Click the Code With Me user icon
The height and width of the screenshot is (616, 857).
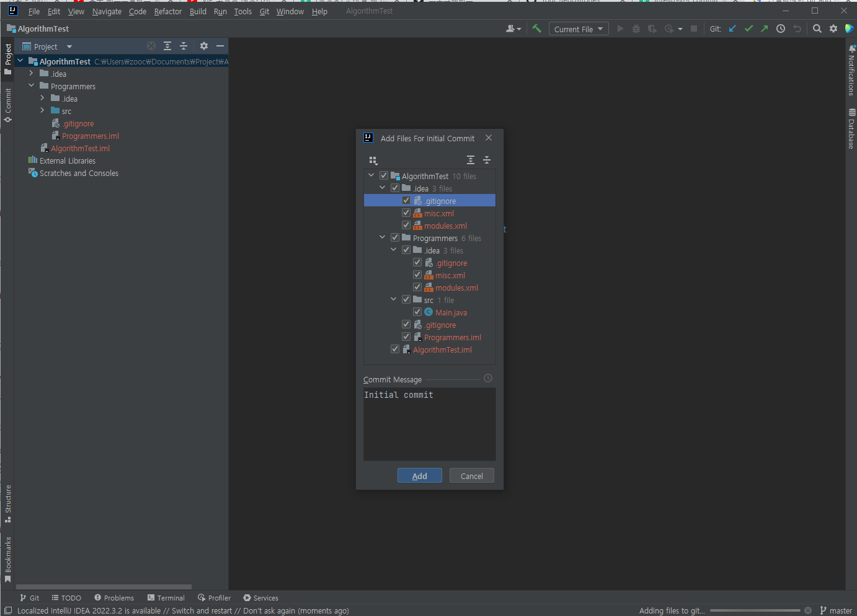pyautogui.click(x=513, y=29)
